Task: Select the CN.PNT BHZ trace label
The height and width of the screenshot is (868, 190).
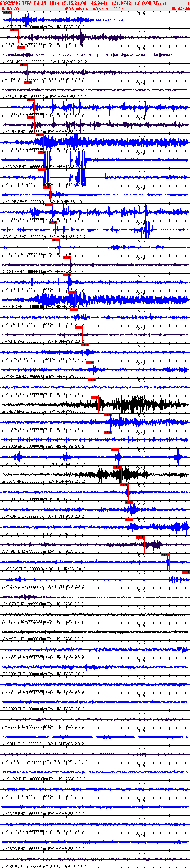Action: 43,44
